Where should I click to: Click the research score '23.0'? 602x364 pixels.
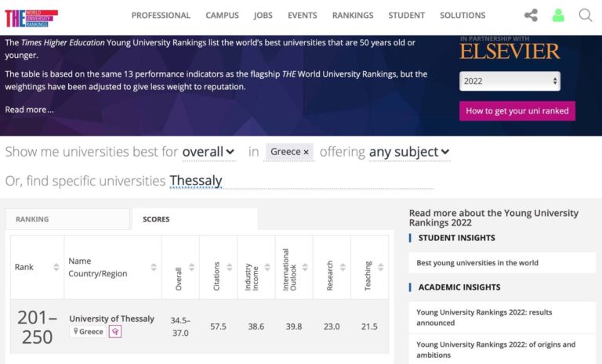pyautogui.click(x=332, y=326)
